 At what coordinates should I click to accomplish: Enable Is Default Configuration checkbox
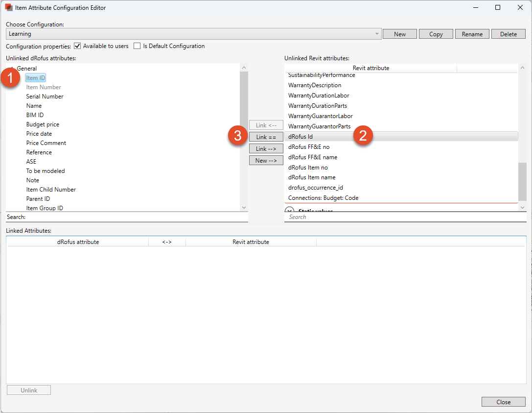point(137,46)
